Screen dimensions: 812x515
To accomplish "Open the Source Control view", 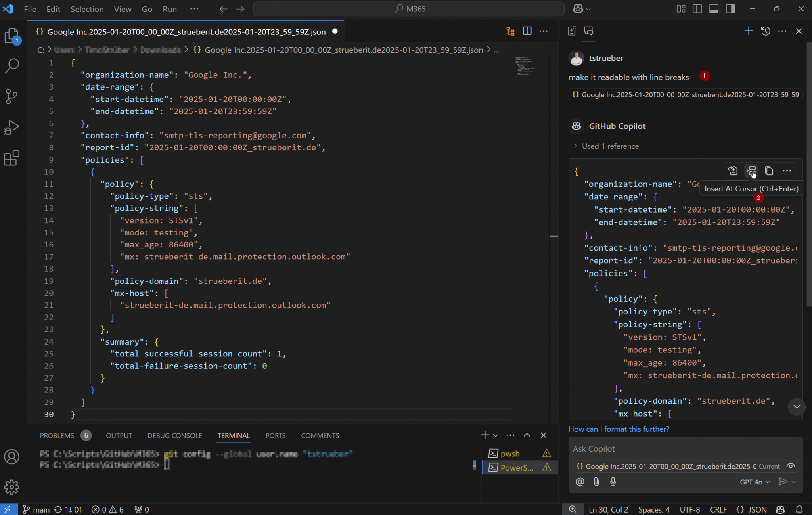I will (x=11, y=96).
